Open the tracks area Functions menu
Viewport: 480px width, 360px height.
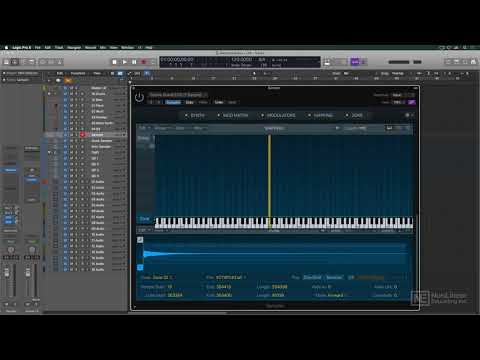[x=78, y=73]
